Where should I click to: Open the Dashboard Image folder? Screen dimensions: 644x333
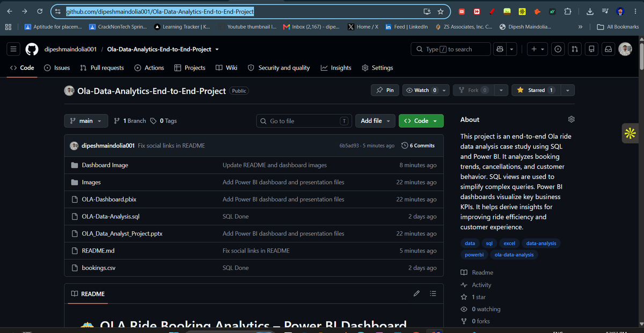[x=105, y=165]
